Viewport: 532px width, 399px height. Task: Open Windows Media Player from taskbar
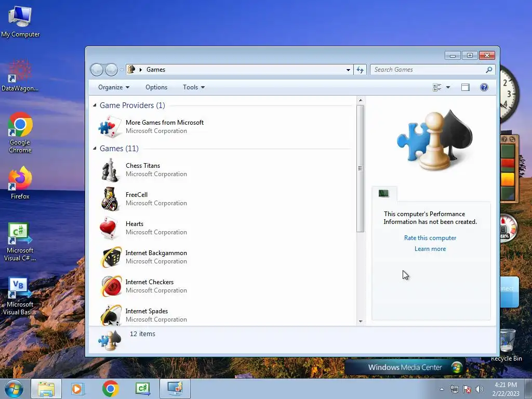coord(78,389)
